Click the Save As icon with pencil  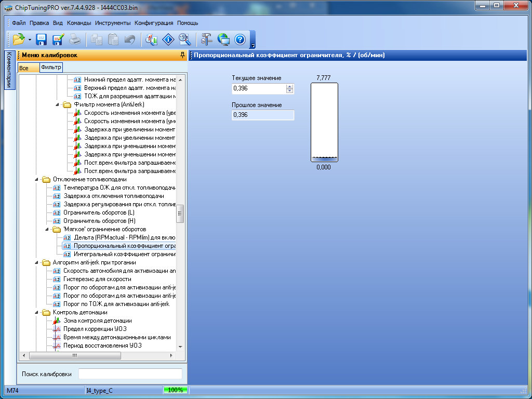click(x=58, y=39)
